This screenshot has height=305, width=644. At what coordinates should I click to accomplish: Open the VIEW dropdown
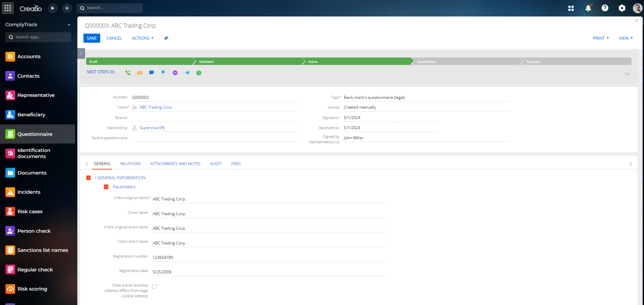[x=626, y=38]
